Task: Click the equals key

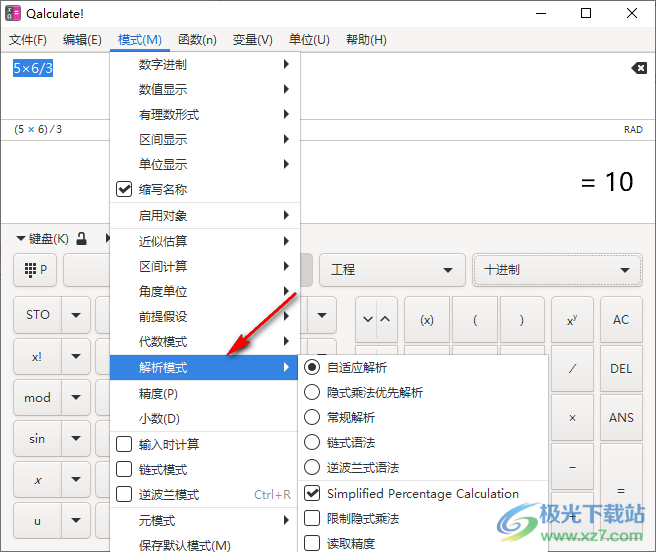Action: 621,491
